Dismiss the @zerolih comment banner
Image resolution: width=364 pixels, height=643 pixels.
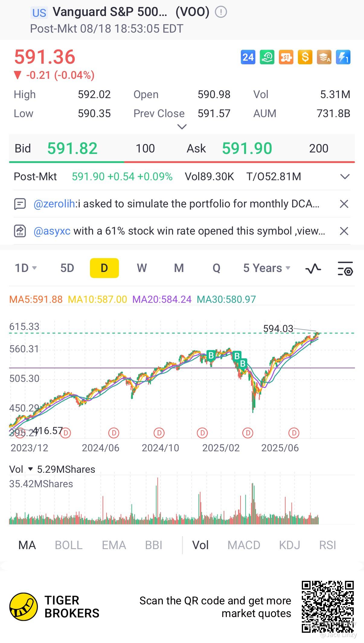click(344, 204)
